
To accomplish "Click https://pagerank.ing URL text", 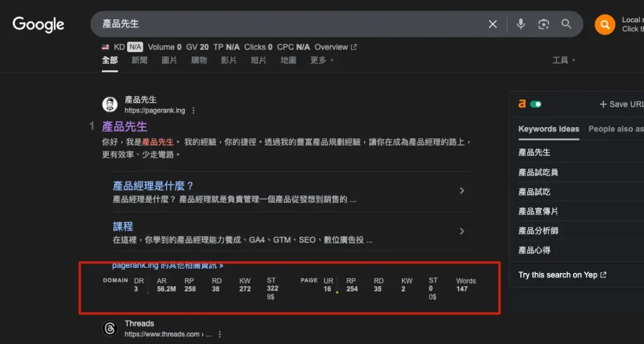I will tap(155, 111).
